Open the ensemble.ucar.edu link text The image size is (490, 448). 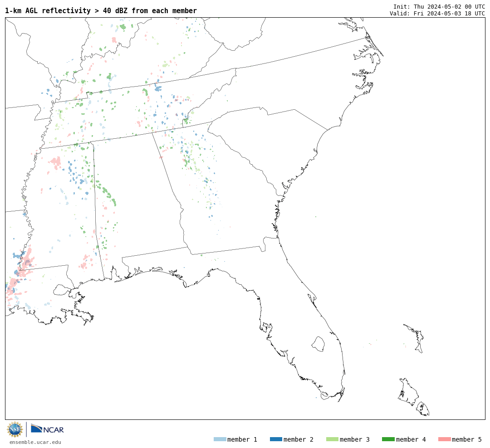click(35, 442)
